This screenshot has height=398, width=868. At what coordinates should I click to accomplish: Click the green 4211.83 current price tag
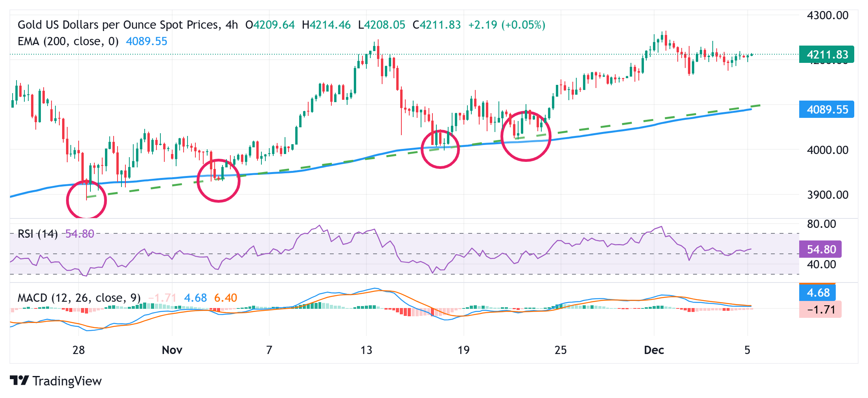(826, 54)
